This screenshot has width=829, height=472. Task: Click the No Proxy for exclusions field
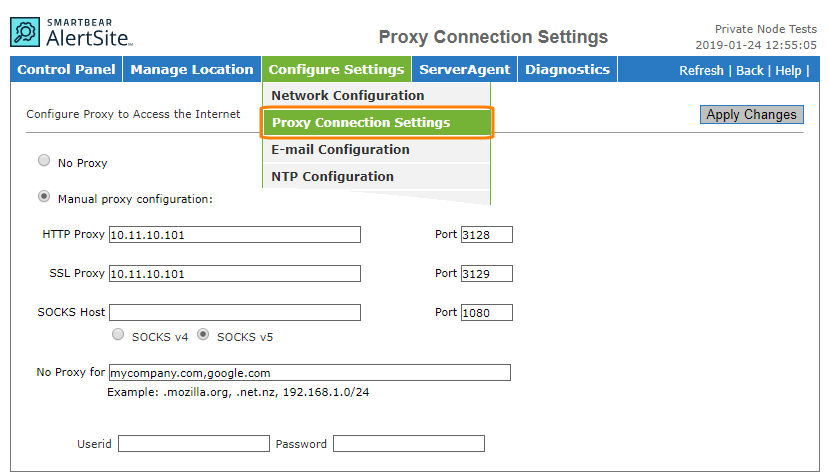coord(310,373)
